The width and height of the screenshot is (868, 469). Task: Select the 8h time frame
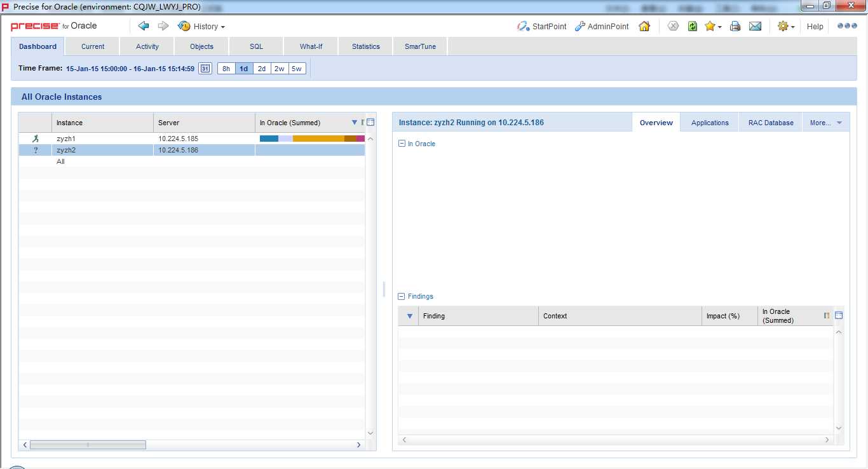point(226,69)
